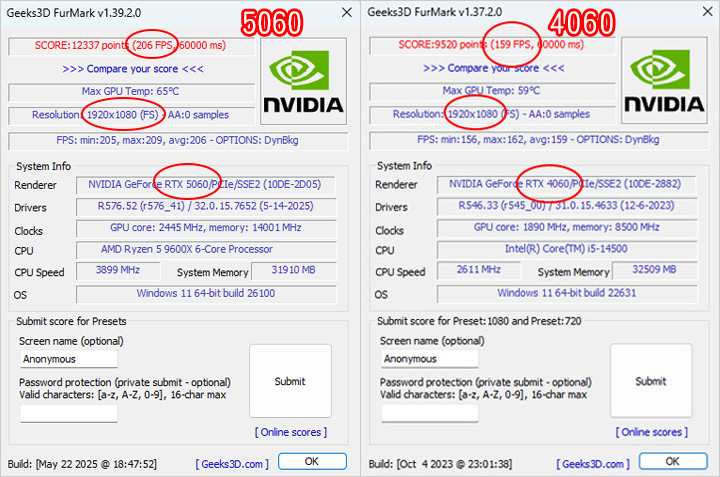Screen dimensions: 720x477
Task: Click OK in the v1.39.2.0 FurMark window
Action: (x=312, y=461)
